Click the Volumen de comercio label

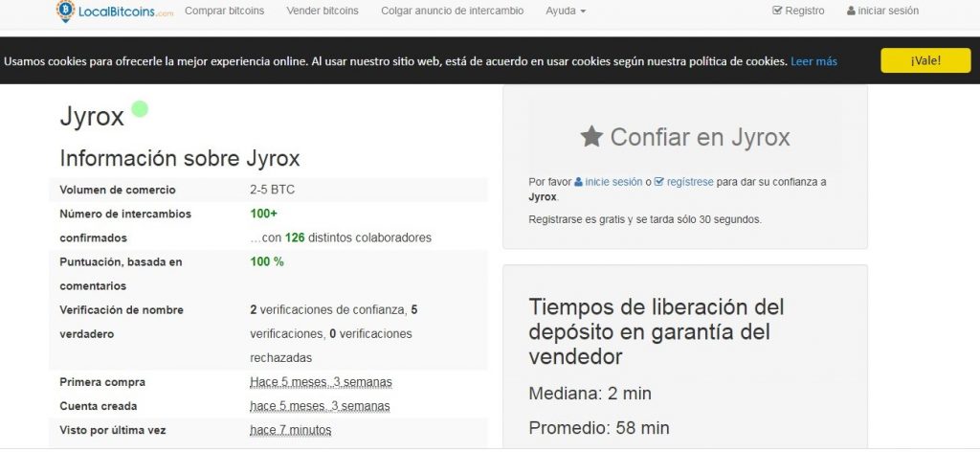pyautogui.click(x=118, y=190)
